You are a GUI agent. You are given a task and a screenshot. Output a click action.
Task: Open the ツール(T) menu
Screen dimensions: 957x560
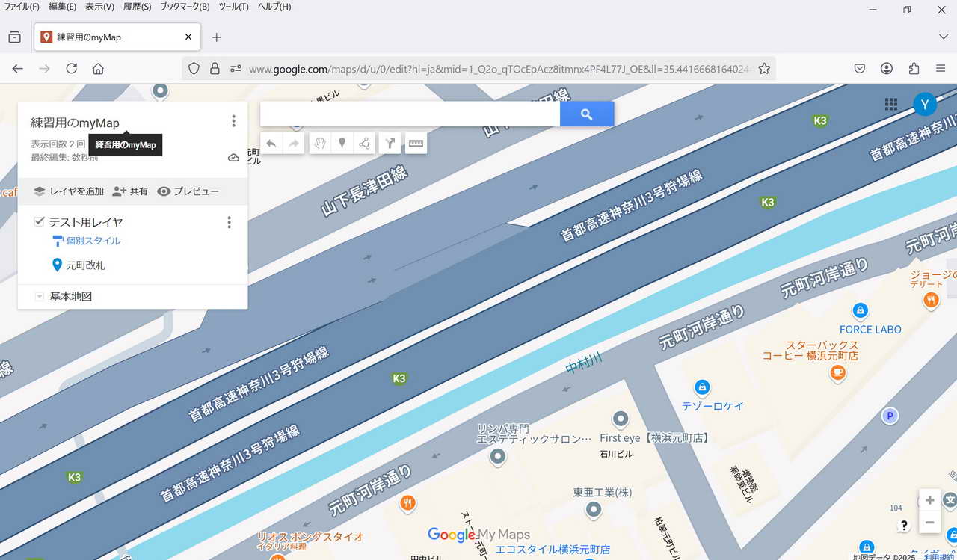233,7
